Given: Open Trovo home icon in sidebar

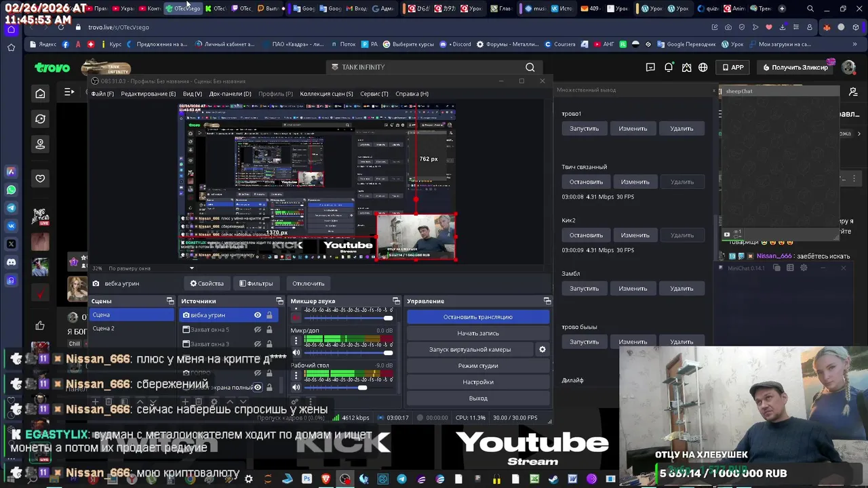Looking at the screenshot, I should click(40, 94).
